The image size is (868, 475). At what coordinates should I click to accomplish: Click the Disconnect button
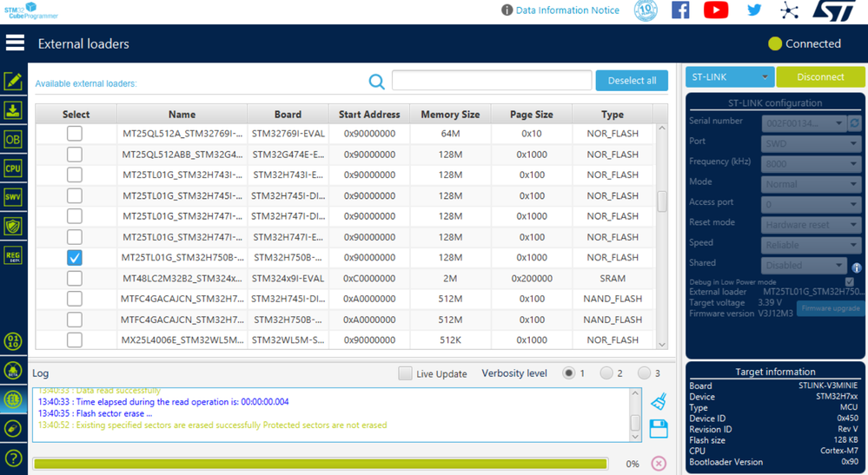pyautogui.click(x=820, y=77)
